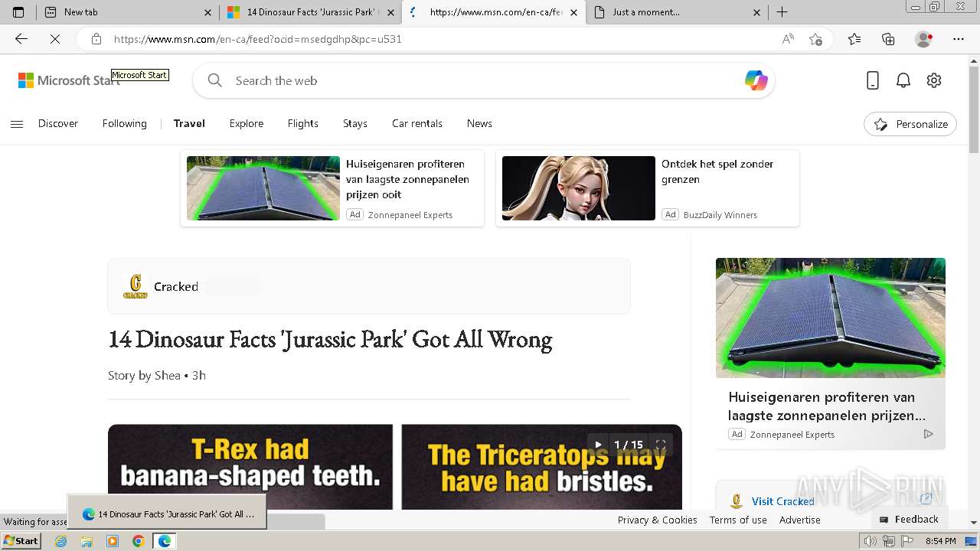The image size is (980, 551).
Task: Open Car rentals section
Action: [x=417, y=123]
